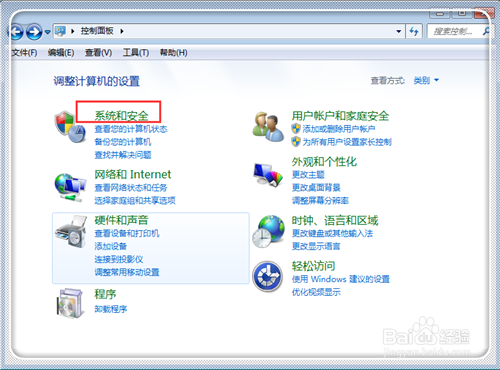This screenshot has width=500, height=370.
Task: Click the 查看方式 label
Action: point(388,80)
